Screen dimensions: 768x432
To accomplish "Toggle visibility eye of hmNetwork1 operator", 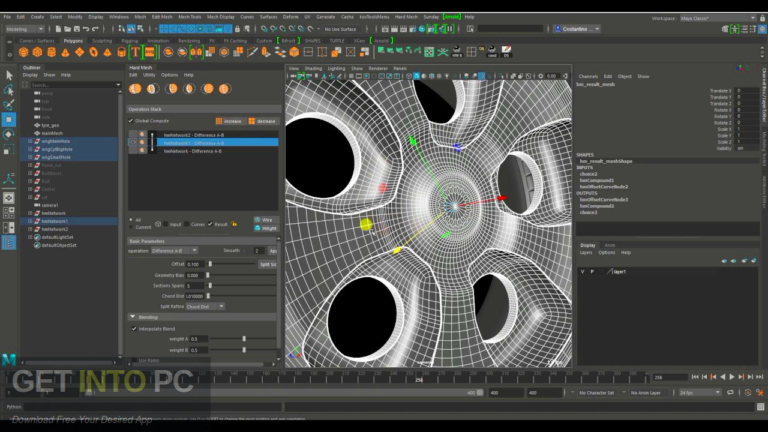I will tap(133, 143).
